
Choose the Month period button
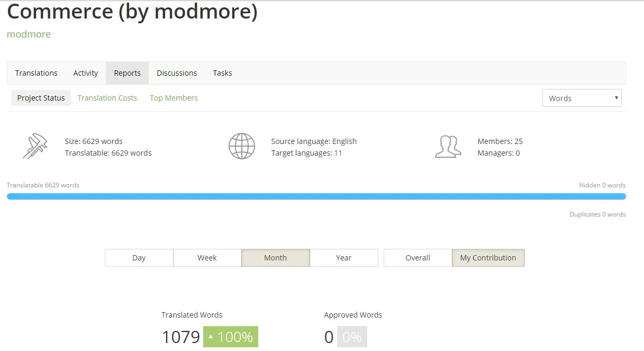point(276,258)
